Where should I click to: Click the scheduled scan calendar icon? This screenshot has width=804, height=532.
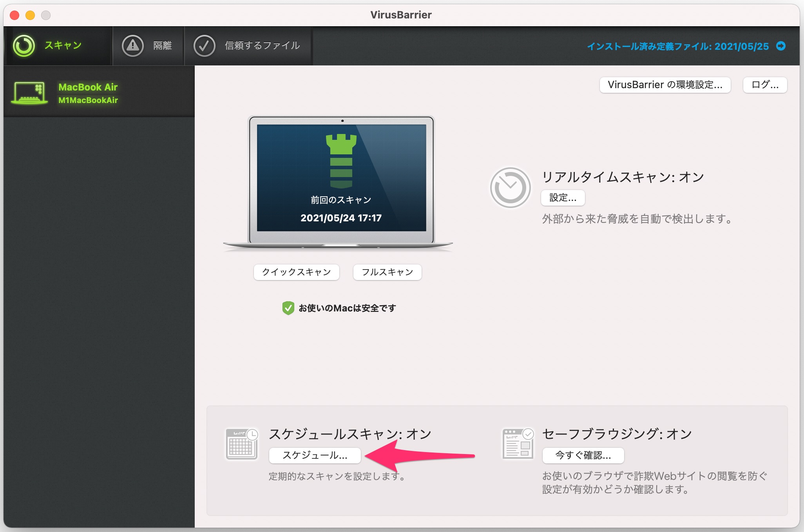coord(242,443)
